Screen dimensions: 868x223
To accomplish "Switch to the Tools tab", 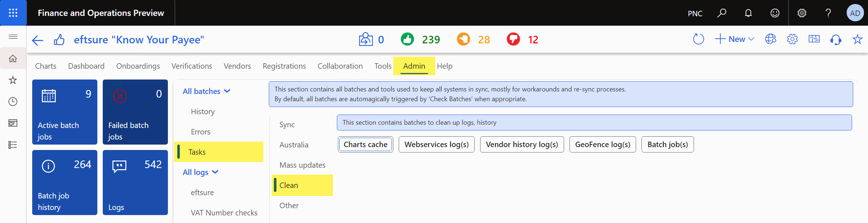I will pyautogui.click(x=383, y=66).
